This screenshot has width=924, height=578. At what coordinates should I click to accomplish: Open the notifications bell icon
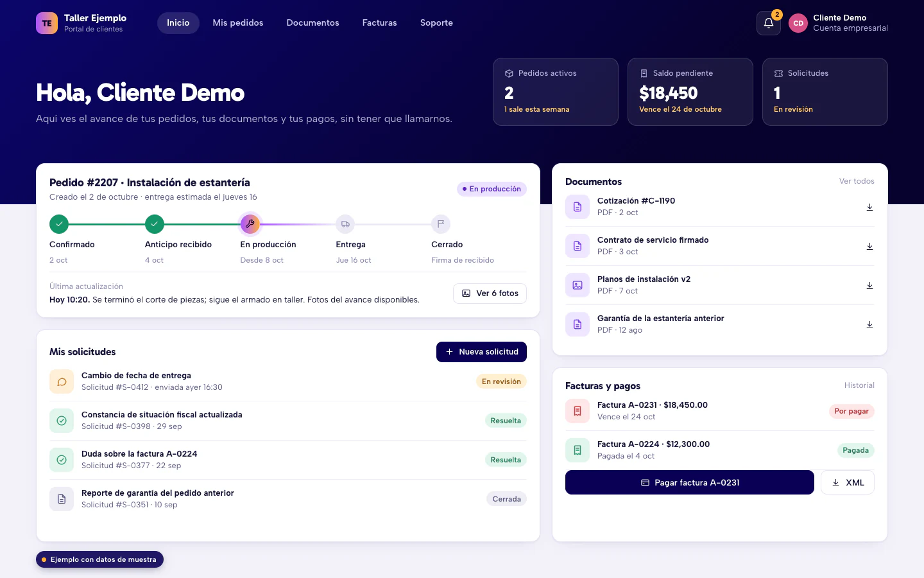768,23
